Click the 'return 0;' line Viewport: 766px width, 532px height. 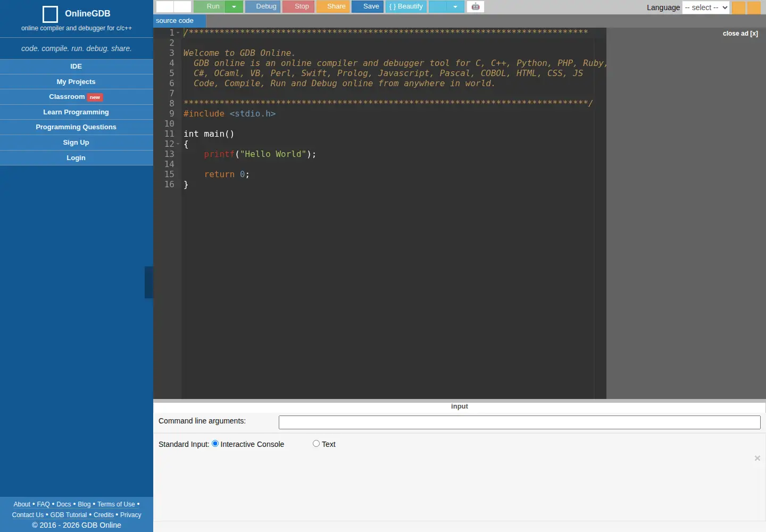(227, 174)
